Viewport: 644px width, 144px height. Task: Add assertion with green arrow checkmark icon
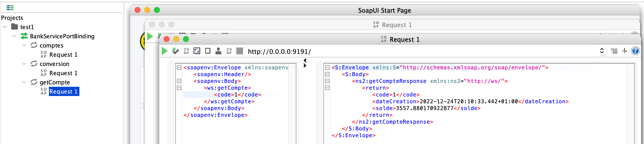176,51
